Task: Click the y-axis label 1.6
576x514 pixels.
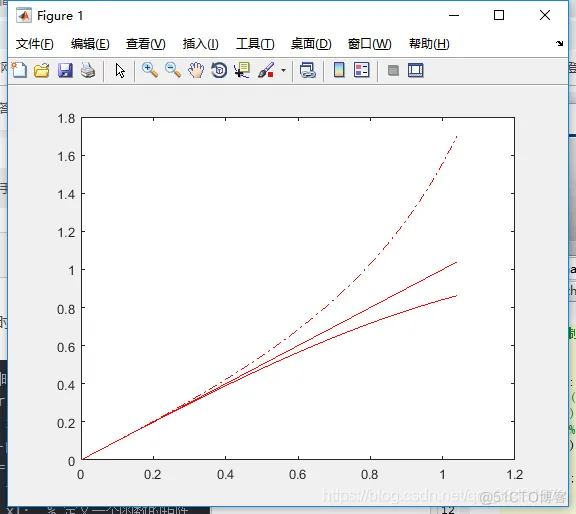Action: click(x=66, y=157)
